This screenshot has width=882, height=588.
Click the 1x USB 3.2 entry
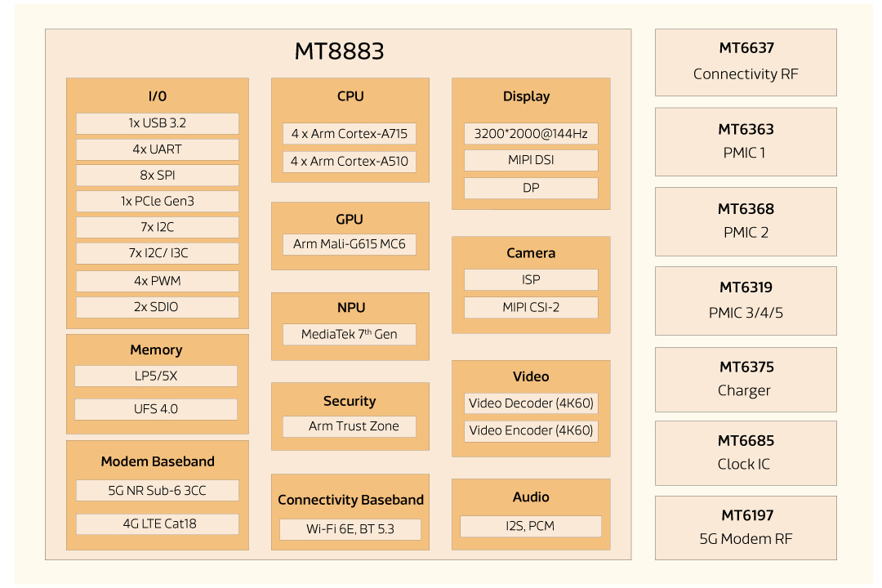[x=158, y=123]
